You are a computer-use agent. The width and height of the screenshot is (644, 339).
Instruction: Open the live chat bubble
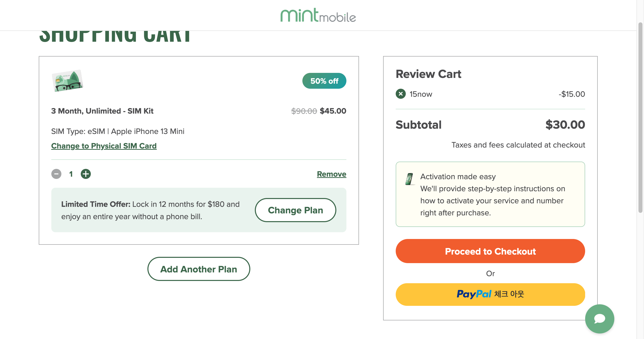pyautogui.click(x=599, y=319)
